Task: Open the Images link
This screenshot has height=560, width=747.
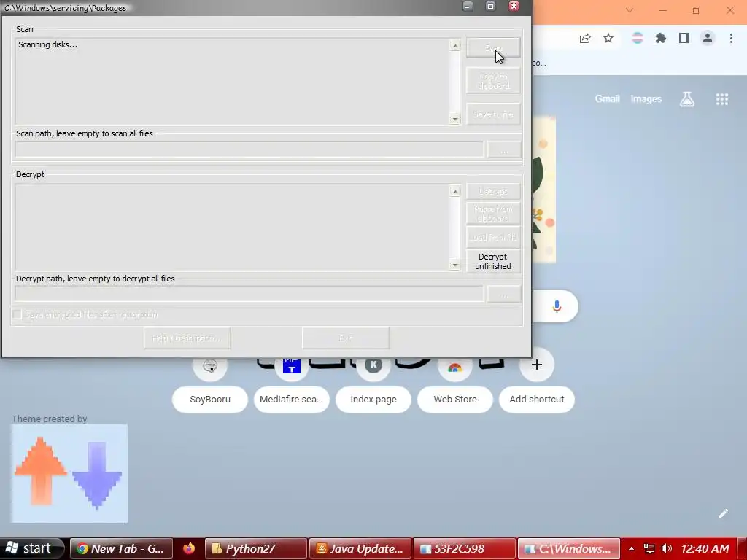Action: pyautogui.click(x=646, y=99)
